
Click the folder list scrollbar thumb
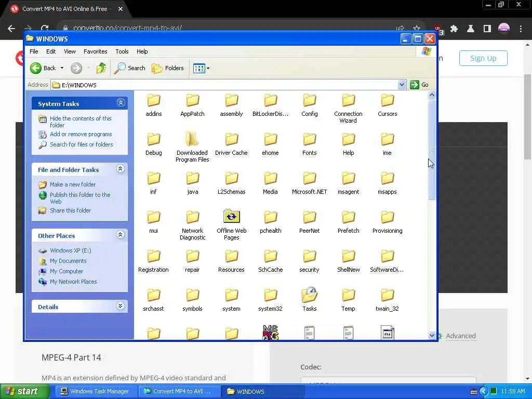click(432, 150)
